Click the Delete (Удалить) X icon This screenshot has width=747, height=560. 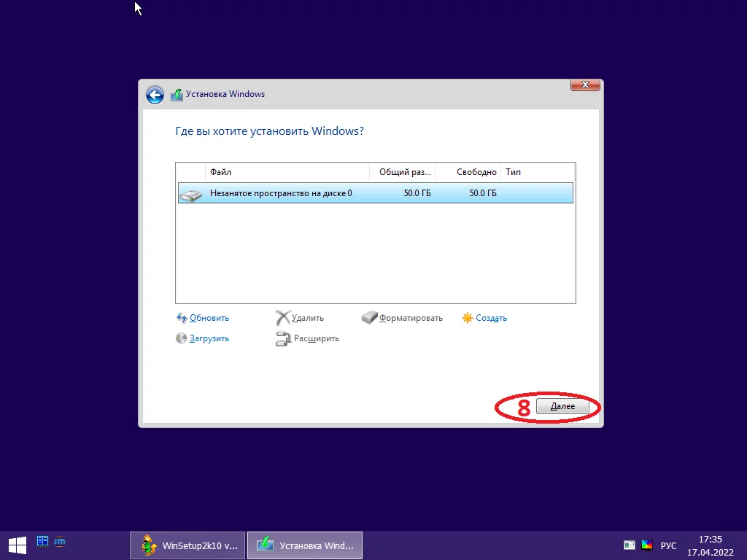pos(283,318)
